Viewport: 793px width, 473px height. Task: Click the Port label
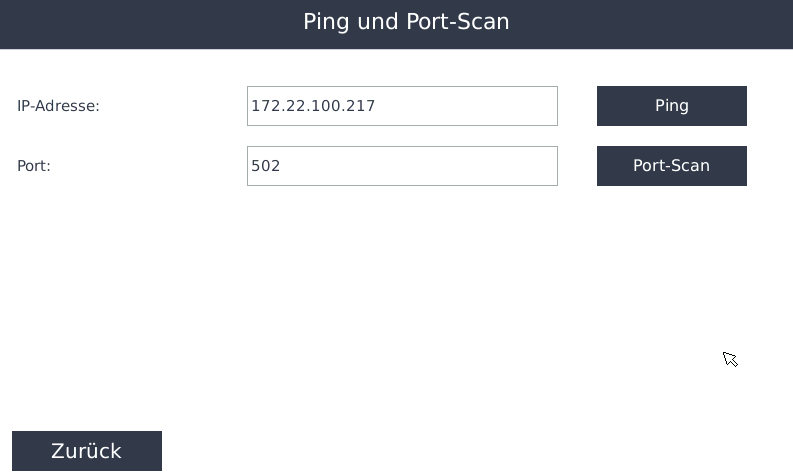point(34,166)
